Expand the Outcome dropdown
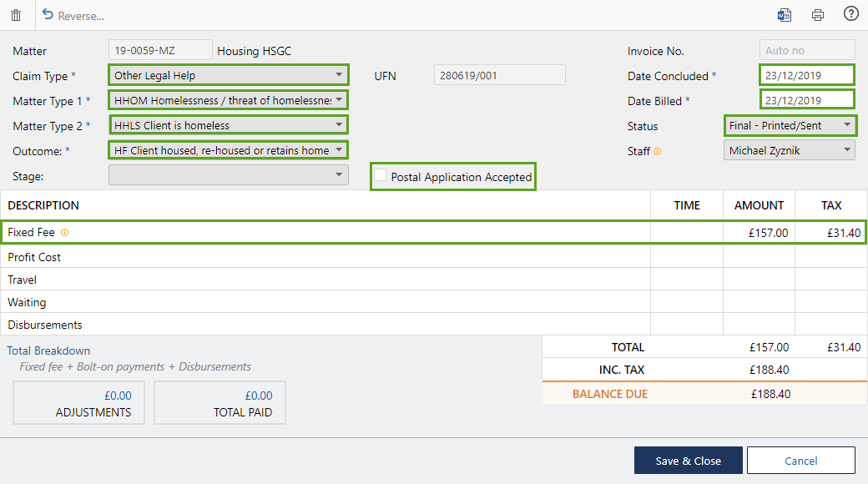 [x=229, y=150]
